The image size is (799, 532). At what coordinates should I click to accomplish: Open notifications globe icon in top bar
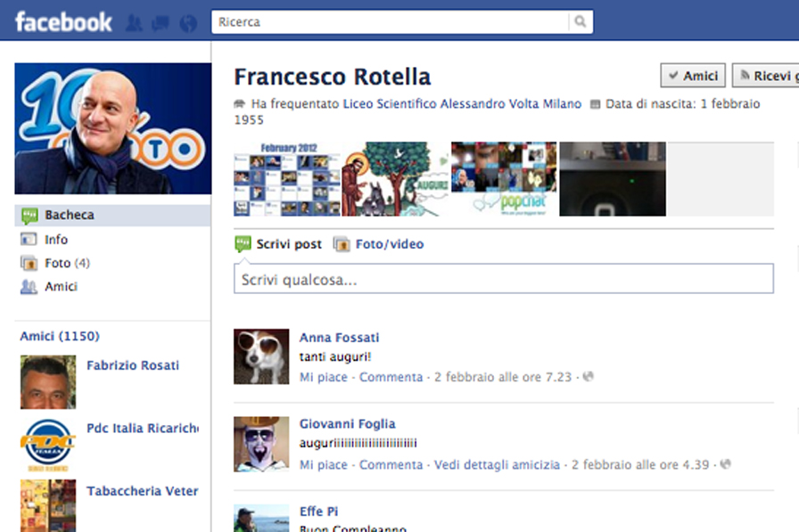click(x=188, y=23)
